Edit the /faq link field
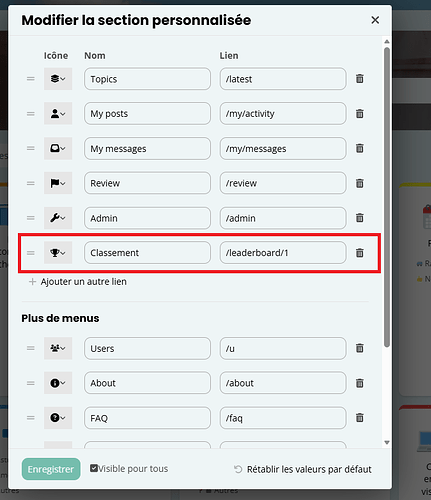 tap(283, 418)
